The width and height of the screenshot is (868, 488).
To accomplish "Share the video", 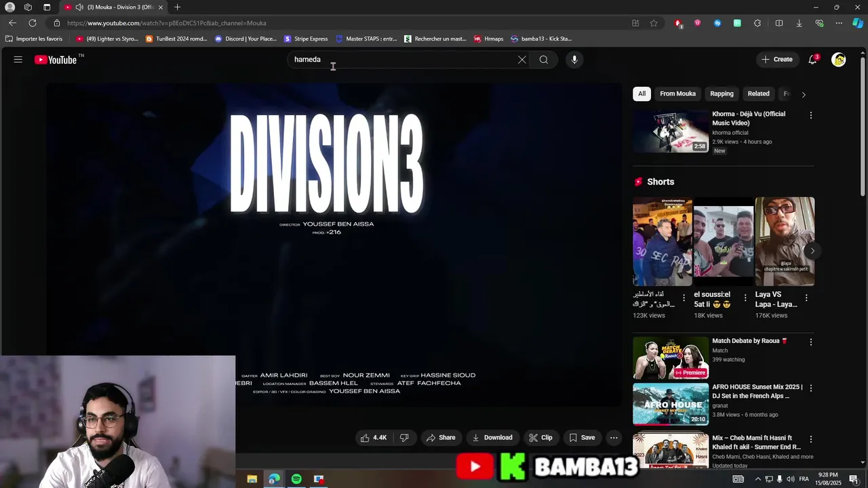I will click(440, 438).
